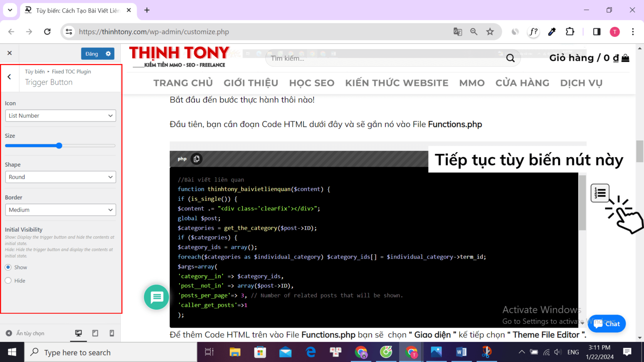644x362 pixels.
Task: Expand the Shape dropdown
Action: pos(60,177)
